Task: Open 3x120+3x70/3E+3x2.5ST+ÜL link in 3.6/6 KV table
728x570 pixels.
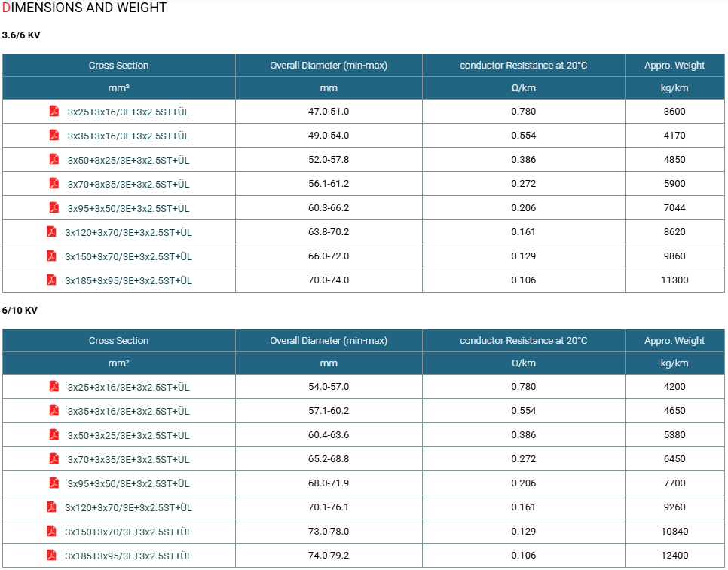Action: click(x=128, y=233)
